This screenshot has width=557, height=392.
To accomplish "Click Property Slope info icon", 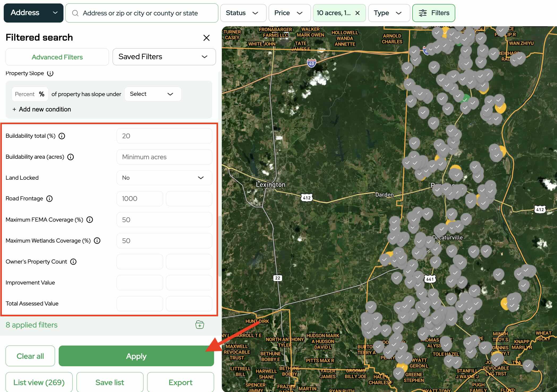I will pos(50,73).
